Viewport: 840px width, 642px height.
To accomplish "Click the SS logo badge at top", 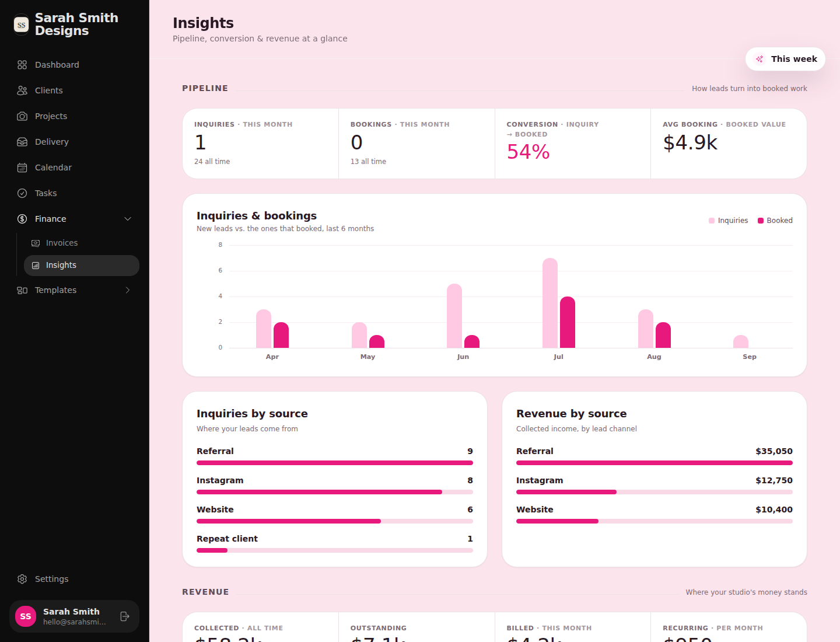I will [22, 25].
